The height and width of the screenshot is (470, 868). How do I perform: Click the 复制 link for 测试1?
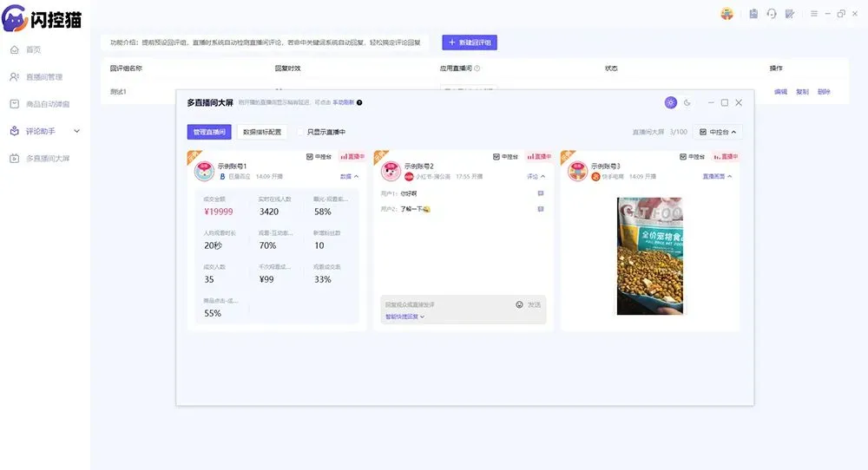pyautogui.click(x=802, y=92)
